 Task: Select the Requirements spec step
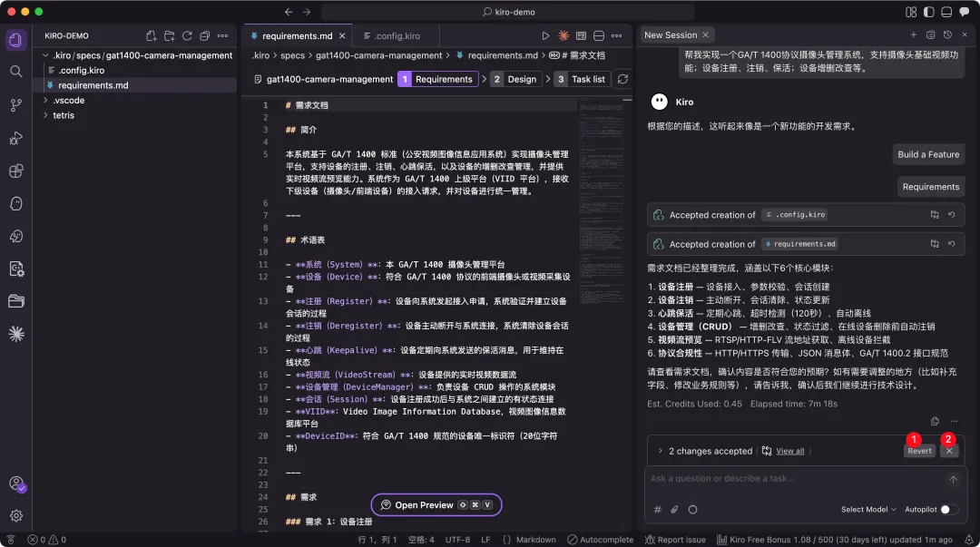[x=437, y=79]
